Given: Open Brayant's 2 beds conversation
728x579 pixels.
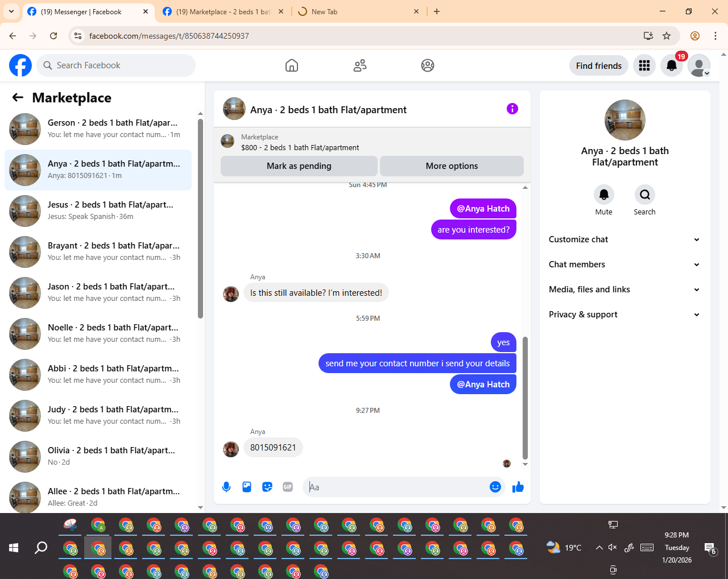Looking at the screenshot, I should pyautogui.click(x=98, y=252).
